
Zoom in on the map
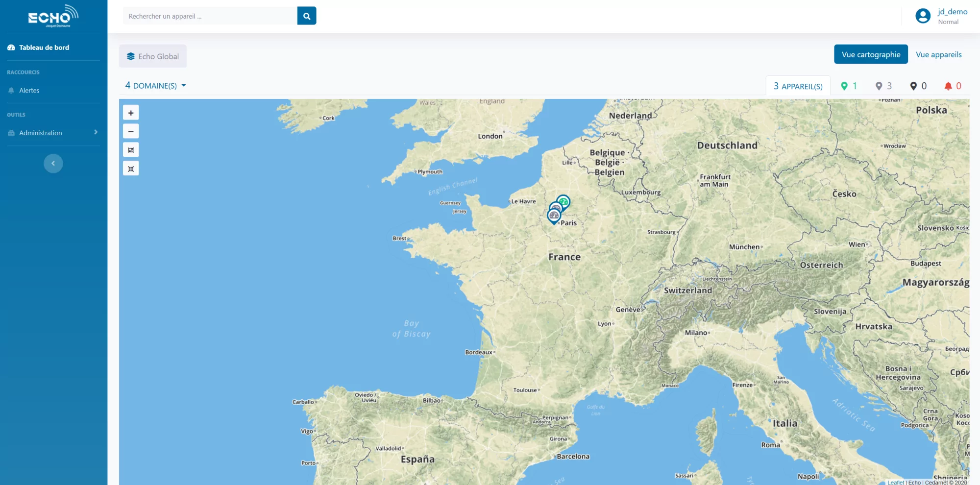point(131,113)
